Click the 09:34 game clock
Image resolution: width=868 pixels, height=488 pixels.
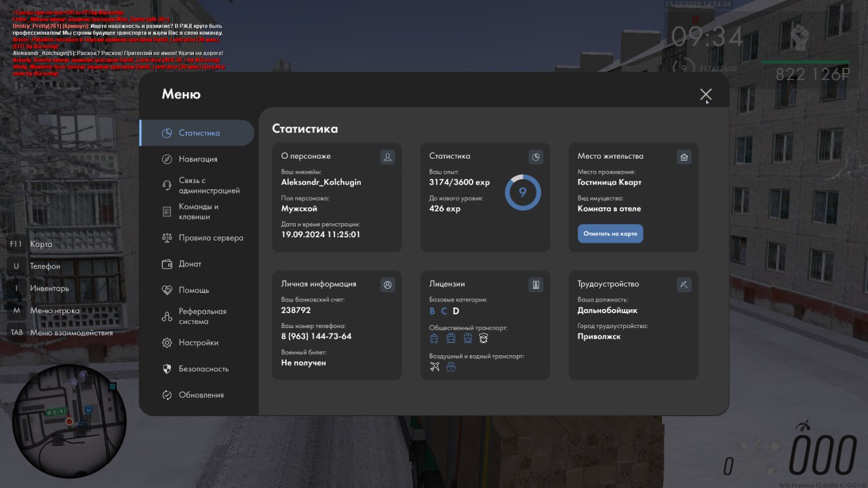point(707,37)
